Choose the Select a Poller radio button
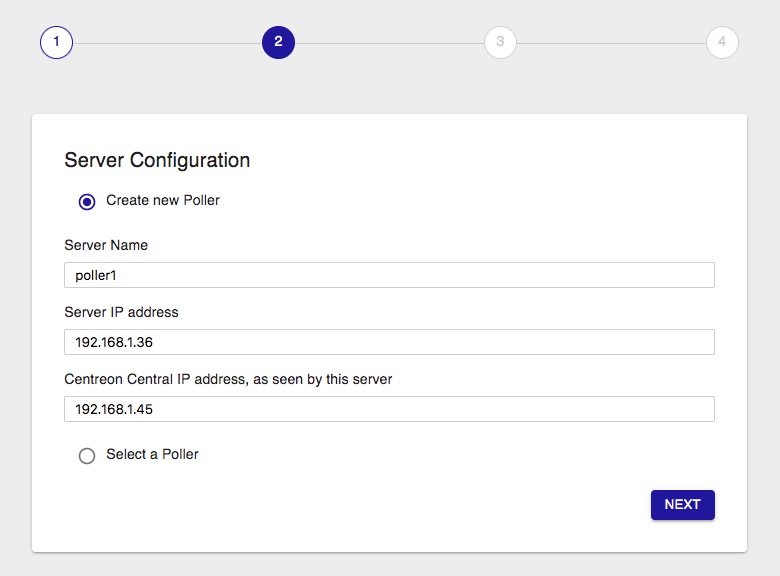 click(87, 455)
